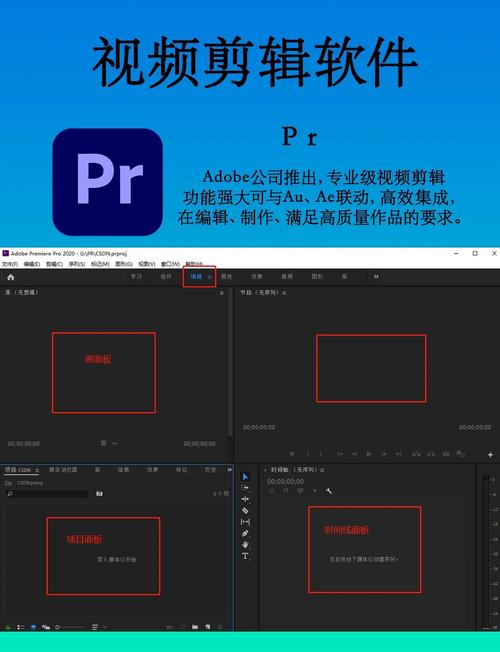Image resolution: width=500 pixels, height=652 pixels.
Task: Open the 序列(S) menu
Action: (77, 264)
